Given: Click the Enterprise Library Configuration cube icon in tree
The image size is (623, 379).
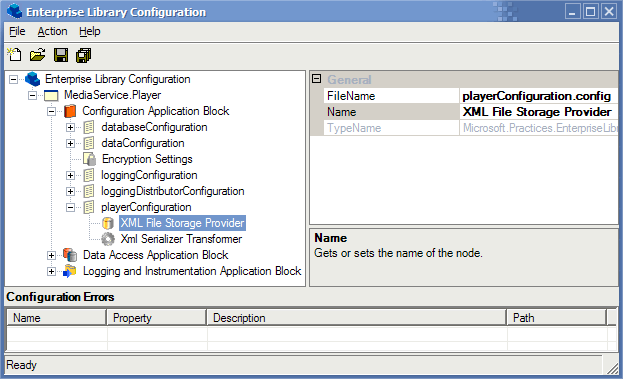Looking at the screenshot, I should [32, 79].
